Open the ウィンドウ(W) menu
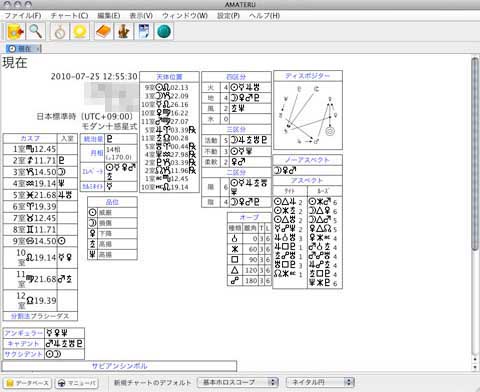Screen dimensions: 480x392 pos(185,16)
